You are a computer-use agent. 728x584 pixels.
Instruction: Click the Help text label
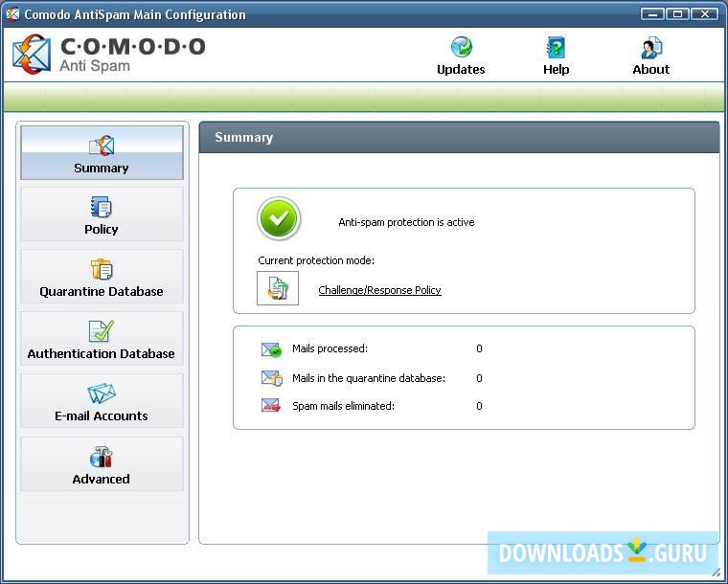pyautogui.click(x=557, y=69)
